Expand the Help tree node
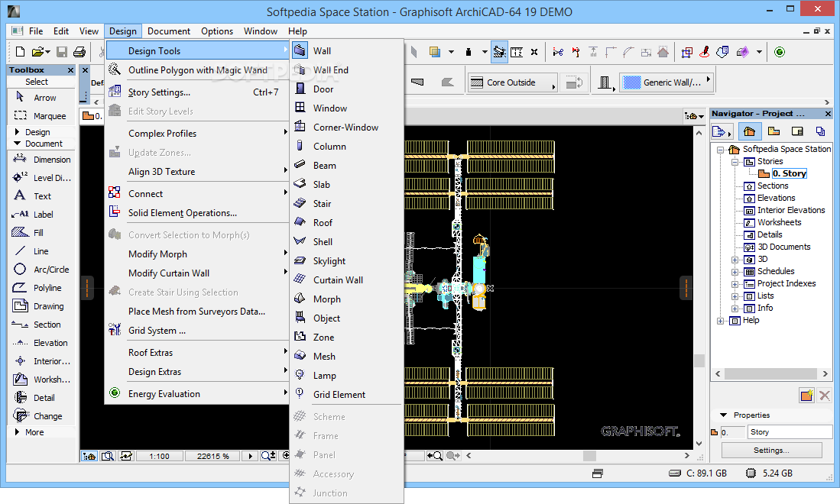 click(721, 321)
